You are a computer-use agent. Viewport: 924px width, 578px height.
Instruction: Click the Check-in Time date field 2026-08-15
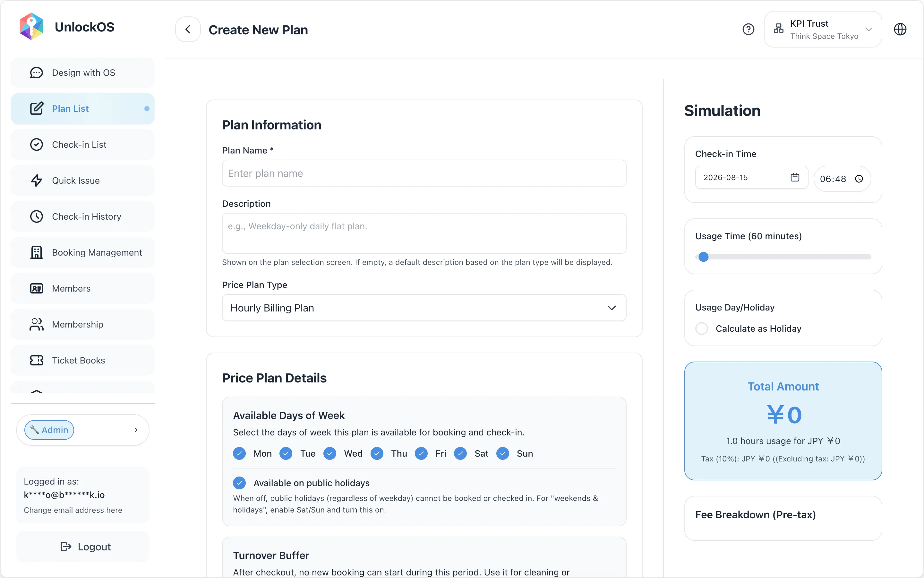[751, 177]
